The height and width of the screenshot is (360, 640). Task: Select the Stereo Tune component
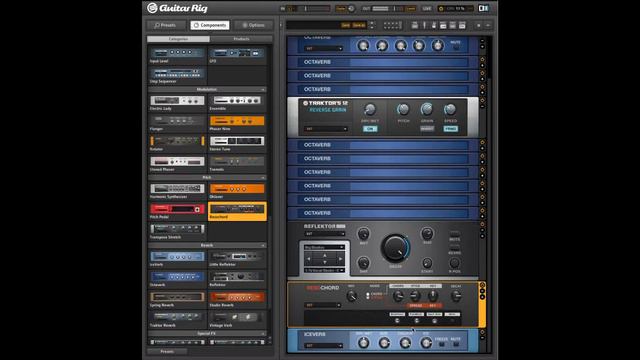tap(237, 143)
